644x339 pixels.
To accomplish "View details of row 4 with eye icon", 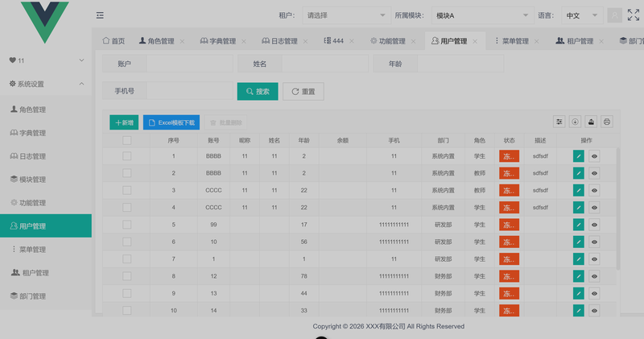I will [x=594, y=208].
